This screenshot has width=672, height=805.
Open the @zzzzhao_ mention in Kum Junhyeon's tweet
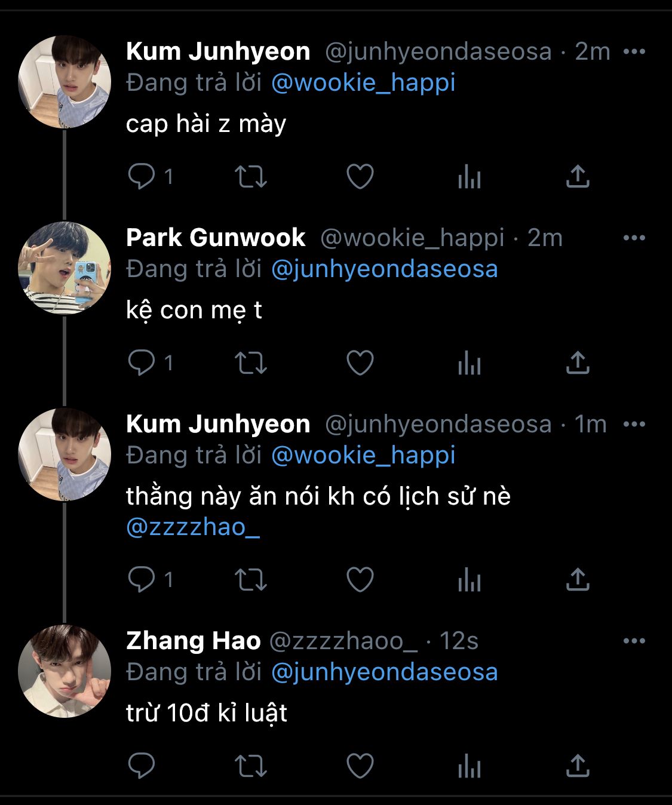(x=193, y=527)
